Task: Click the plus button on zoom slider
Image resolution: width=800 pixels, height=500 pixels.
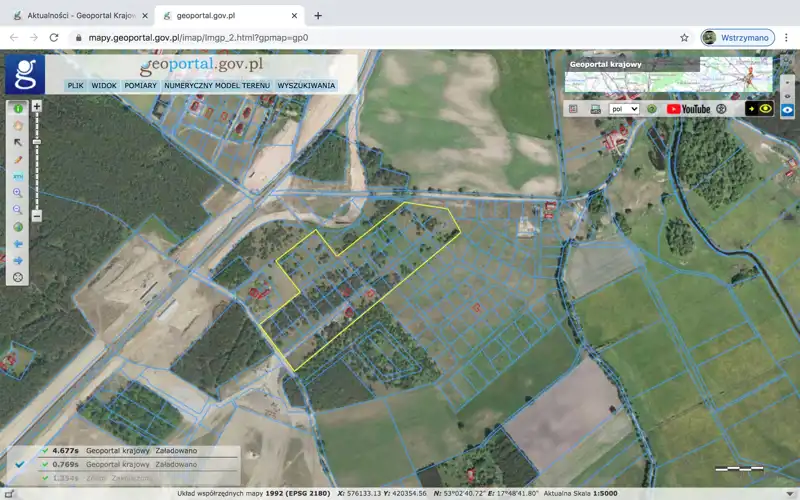Action: tap(37, 106)
